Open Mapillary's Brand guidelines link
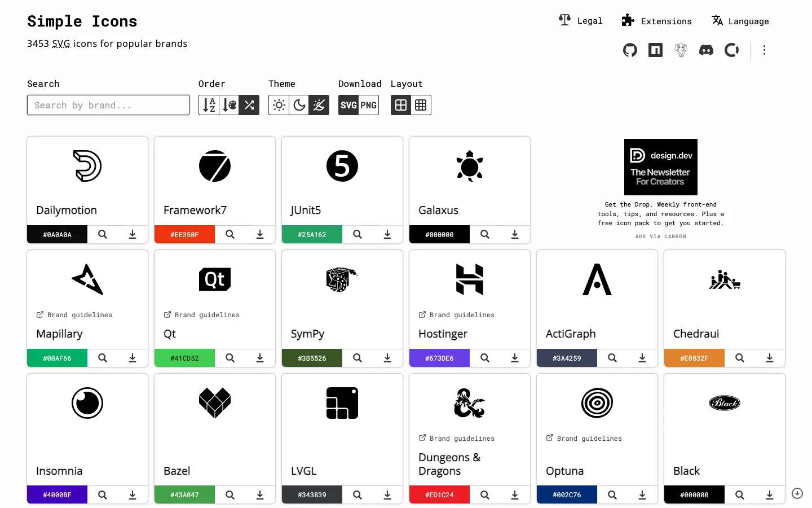The image size is (812, 508). coord(74,315)
